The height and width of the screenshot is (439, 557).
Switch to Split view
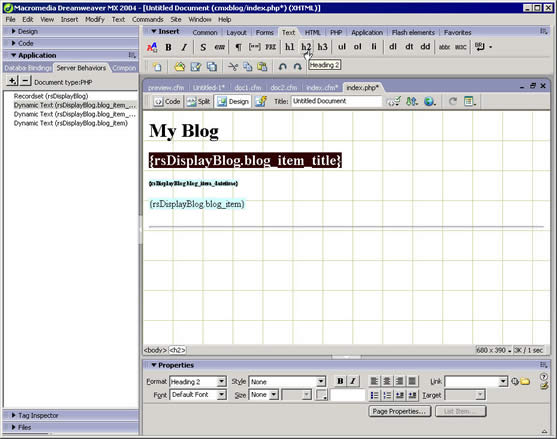pyautogui.click(x=198, y=102)
